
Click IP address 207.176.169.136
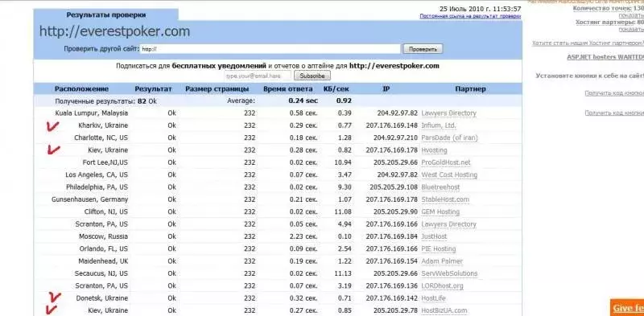click(x=392, y=285)
